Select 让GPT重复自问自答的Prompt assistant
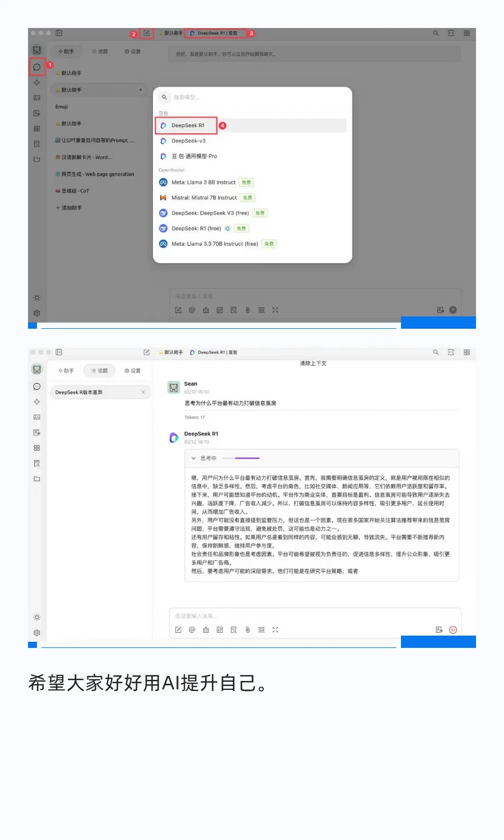Screen dimensions: 504x840 pos(95,140)
